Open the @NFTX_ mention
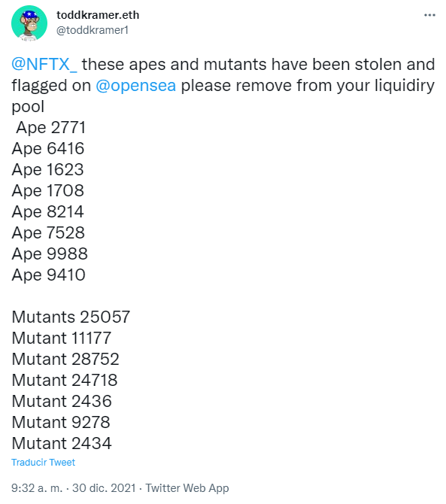Viewport: 446px width, 504px height. [x=44, y=64]
